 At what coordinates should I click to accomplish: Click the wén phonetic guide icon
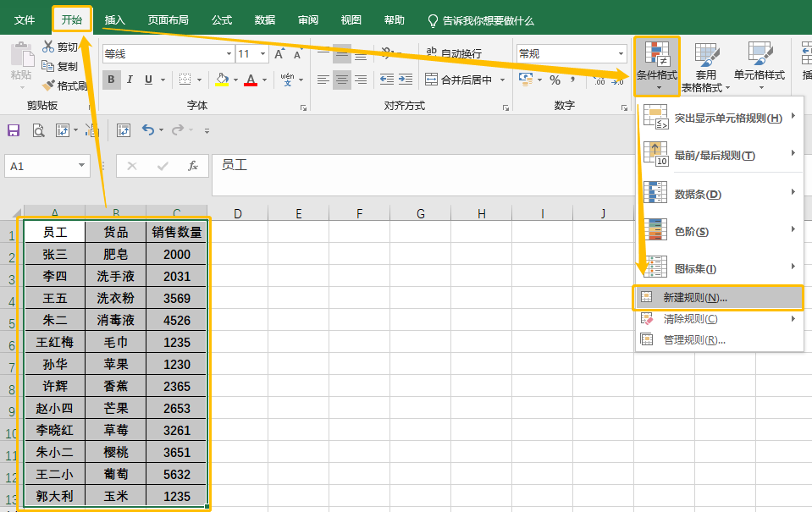click(x=287, y=80)
